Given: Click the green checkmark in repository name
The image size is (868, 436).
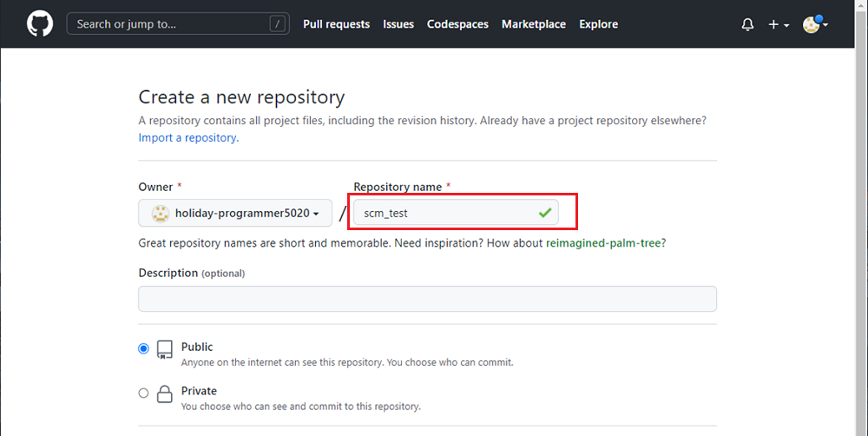Looking at the screenshot, I should [545, 212].
